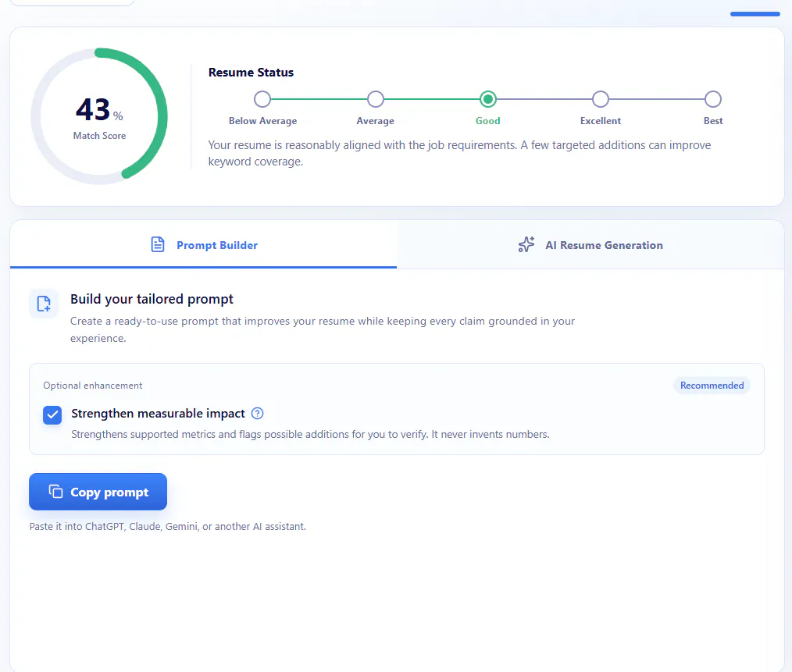This screenshot has height=672, width=792.
Task: Select the Below Average status circle
Action: pyautogui.click(x=262, y=99)
